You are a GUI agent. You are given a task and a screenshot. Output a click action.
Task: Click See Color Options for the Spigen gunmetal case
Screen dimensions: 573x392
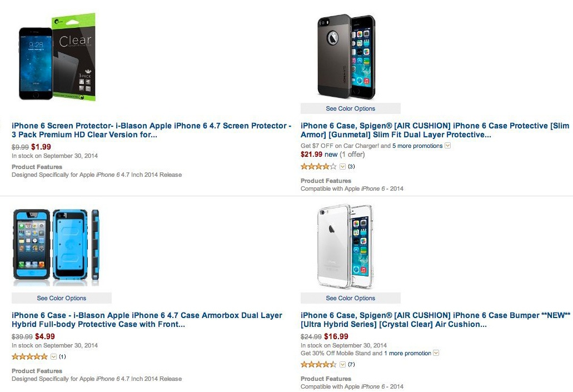pyautogui.click(x=350, y=108)
